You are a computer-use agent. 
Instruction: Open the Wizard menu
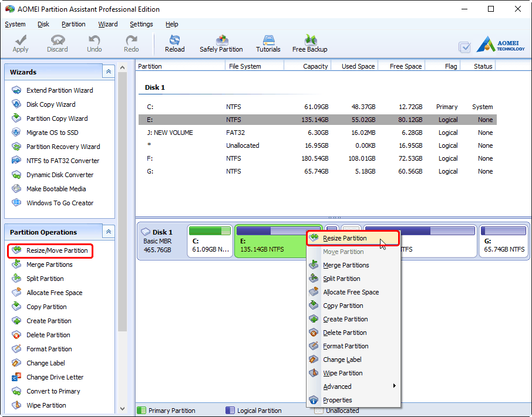108,24
